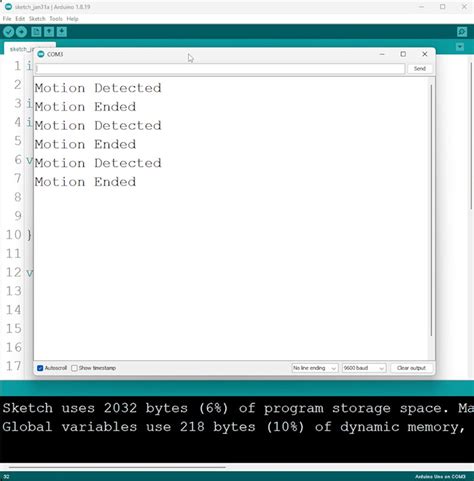
Task: Open the No line ending dropdown
Action: pyautogui.click(x=315, y=368)
